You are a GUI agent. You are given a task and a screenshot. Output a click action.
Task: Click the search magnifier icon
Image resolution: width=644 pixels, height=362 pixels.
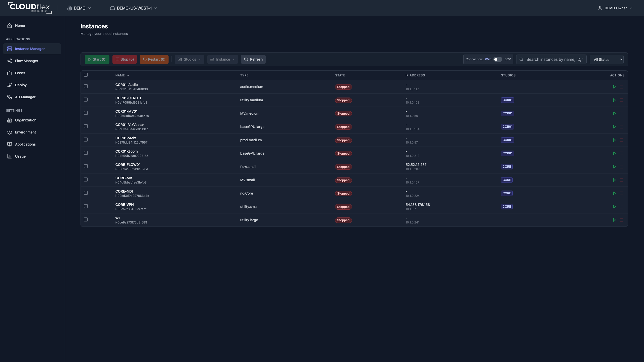click(521, 59)
